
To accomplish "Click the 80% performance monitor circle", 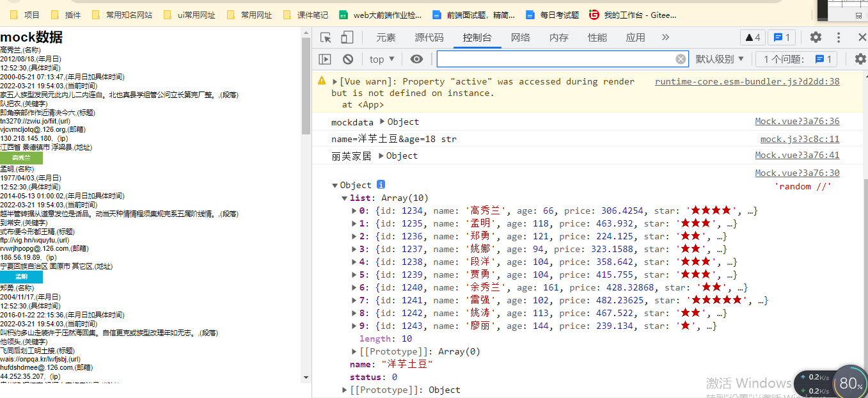I will [x=851, y=383].
